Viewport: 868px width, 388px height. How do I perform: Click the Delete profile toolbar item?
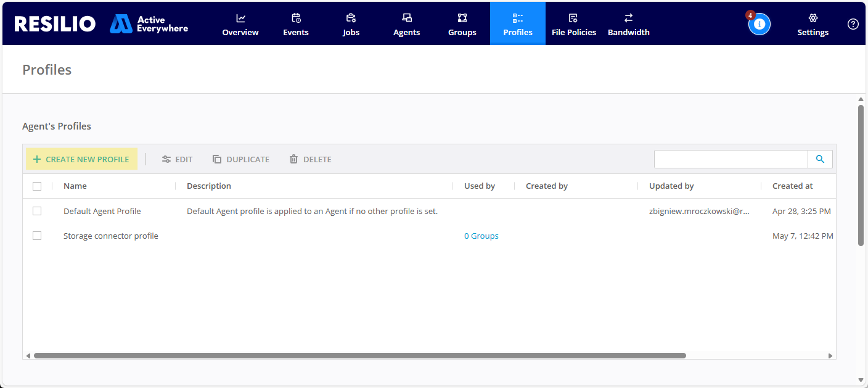pyautogui.click(x=310, y=159)
